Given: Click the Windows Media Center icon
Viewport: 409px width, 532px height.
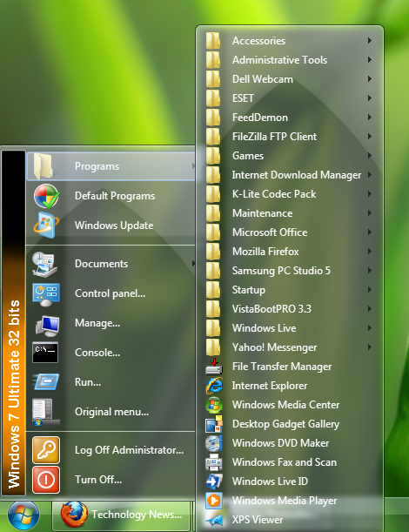Looking at the screenshot, I should point(214,405).
